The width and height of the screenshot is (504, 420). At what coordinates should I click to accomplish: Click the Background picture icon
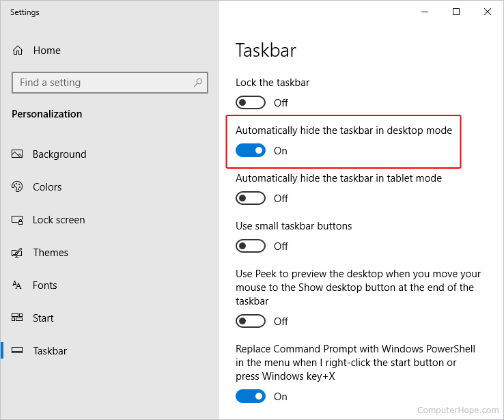click(x=17, y=154)
